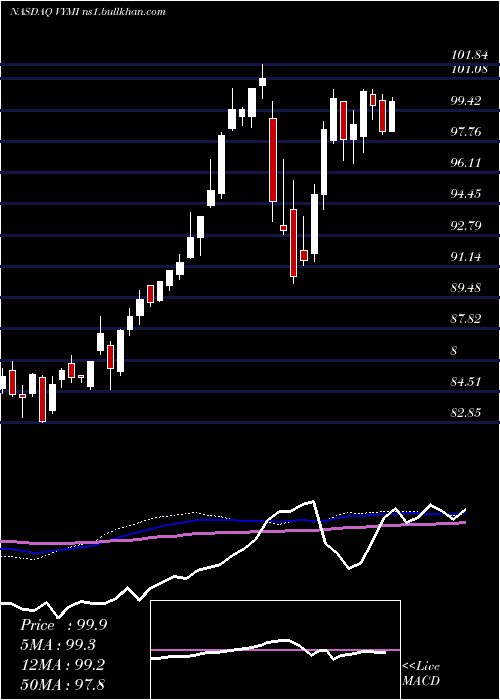Click the MACD inset chart panel
Viewport: 500px width, 700px height.
(x=275, y=650)
